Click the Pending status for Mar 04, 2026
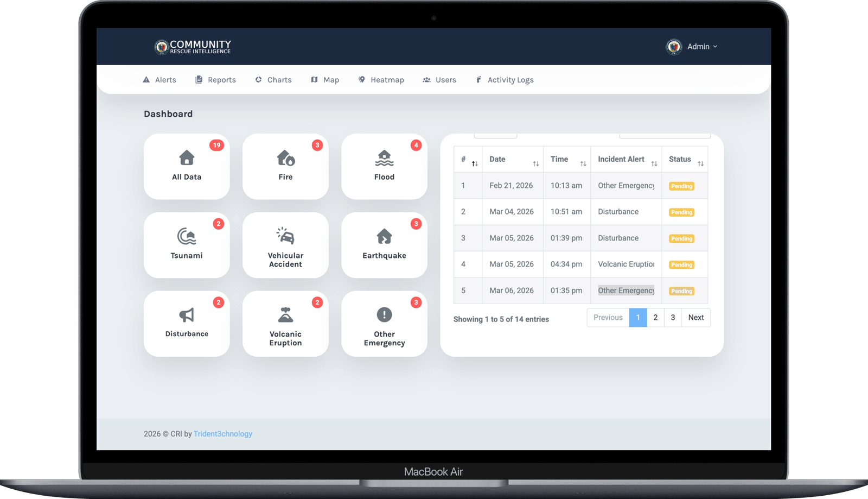The width and height of the screenshot is (868, 499). (681, 212)
